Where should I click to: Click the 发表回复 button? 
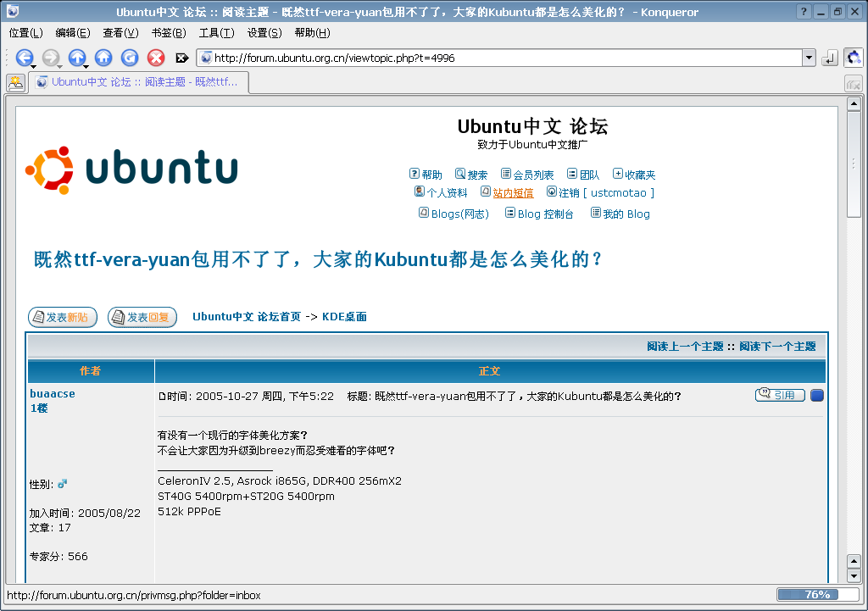point(142,317)
